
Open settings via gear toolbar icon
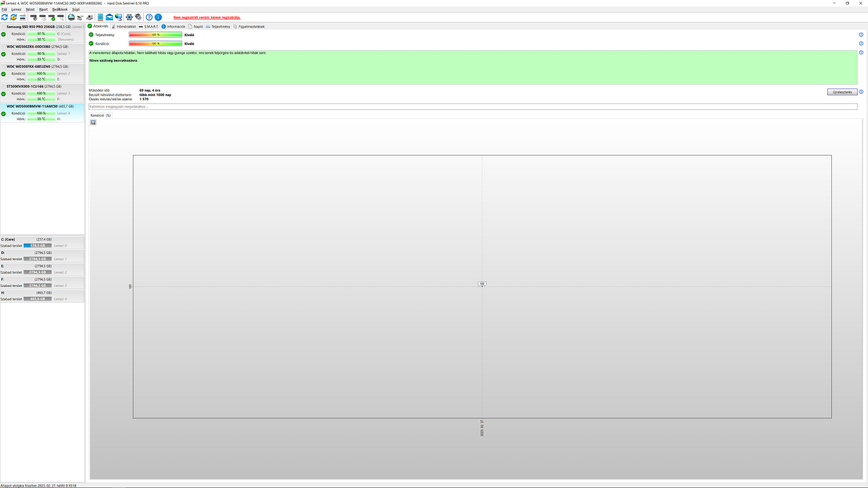129,17
